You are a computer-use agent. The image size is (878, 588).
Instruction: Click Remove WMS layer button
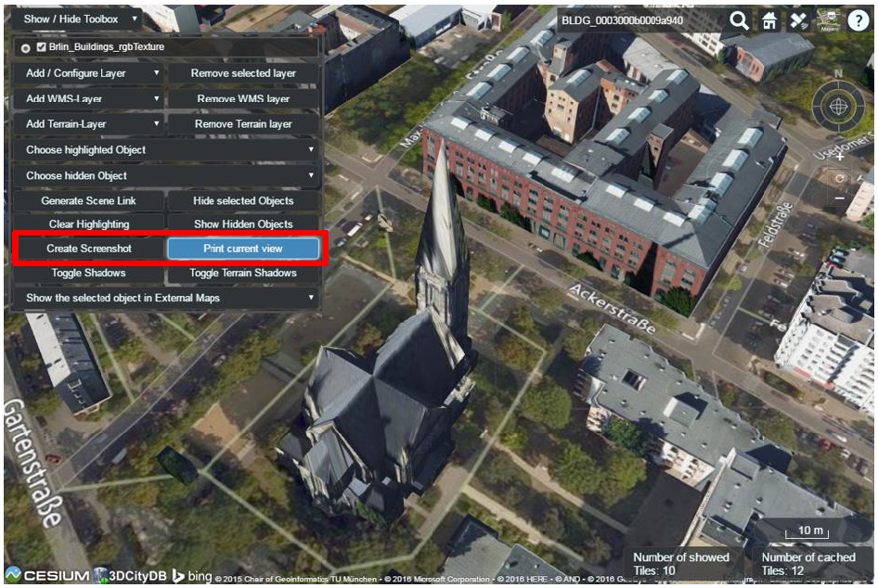243,99
